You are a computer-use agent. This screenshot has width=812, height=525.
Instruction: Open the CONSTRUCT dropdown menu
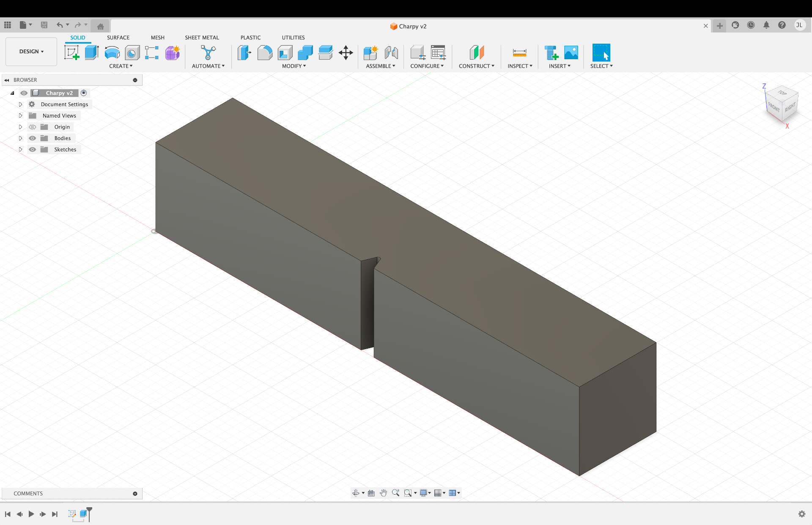point(477,66)
